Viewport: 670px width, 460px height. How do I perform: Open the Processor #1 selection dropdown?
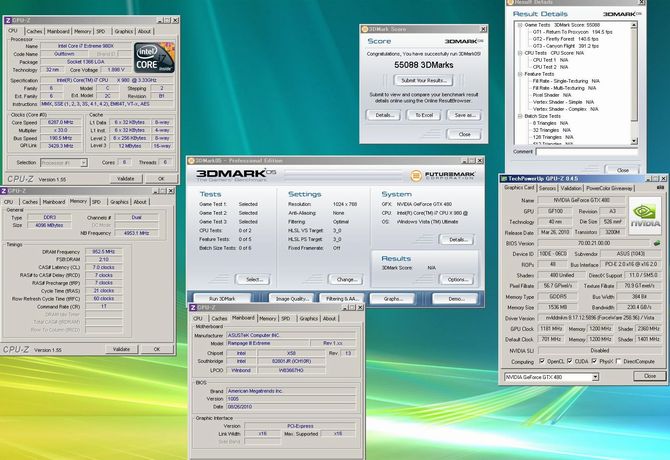coord(84,163)
